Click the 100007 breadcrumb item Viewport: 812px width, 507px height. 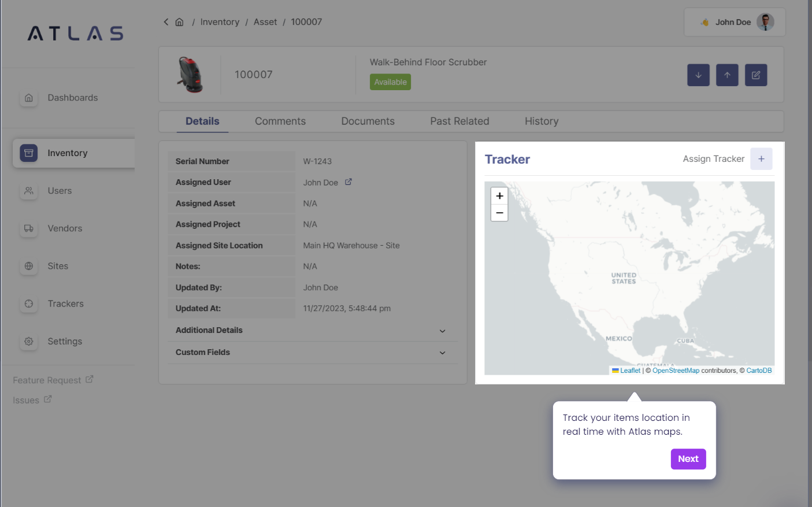306,22
